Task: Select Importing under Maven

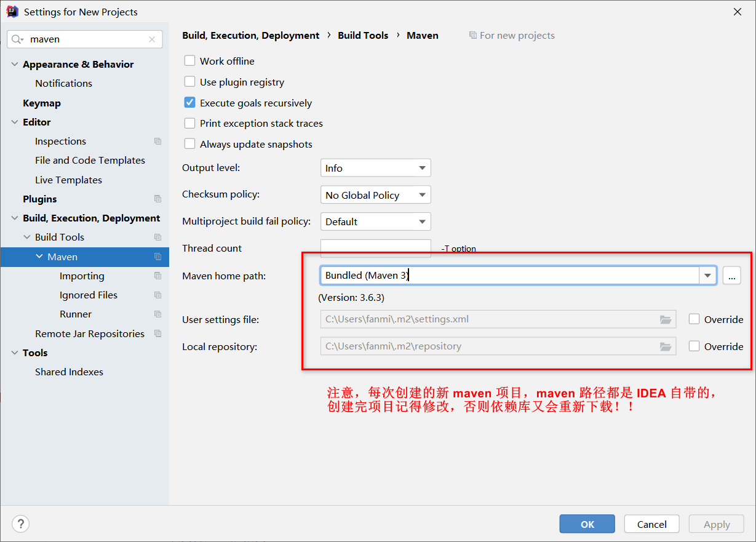Action: click(82, 276)
